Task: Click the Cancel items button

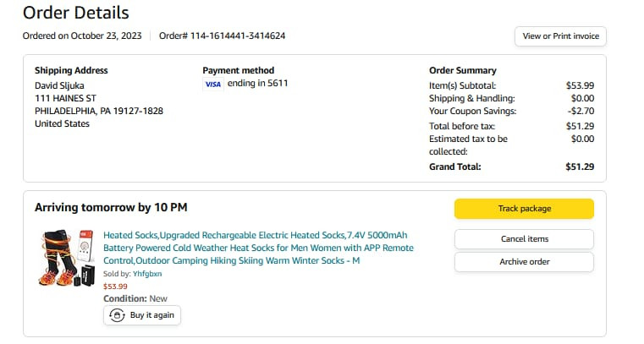Action: click(x=524, y=239)
